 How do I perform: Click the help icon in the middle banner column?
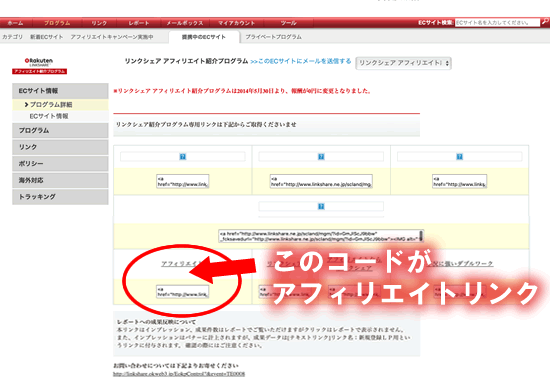pos(321,157)
